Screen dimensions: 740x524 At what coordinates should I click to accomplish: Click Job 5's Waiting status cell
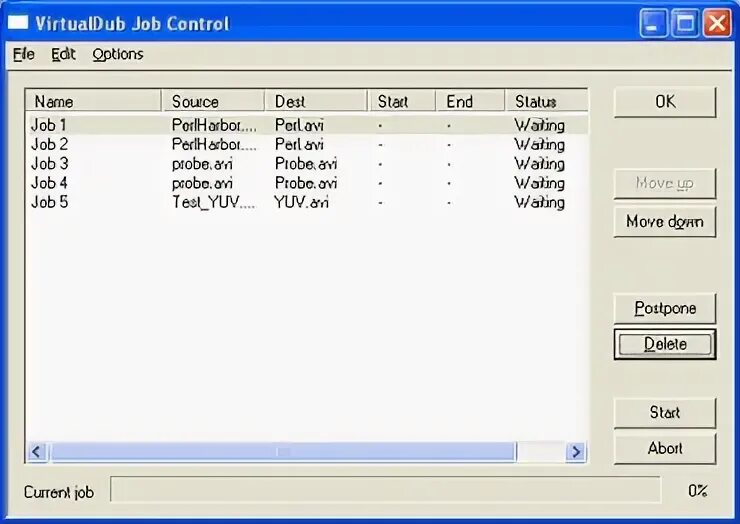coord(540,203)
